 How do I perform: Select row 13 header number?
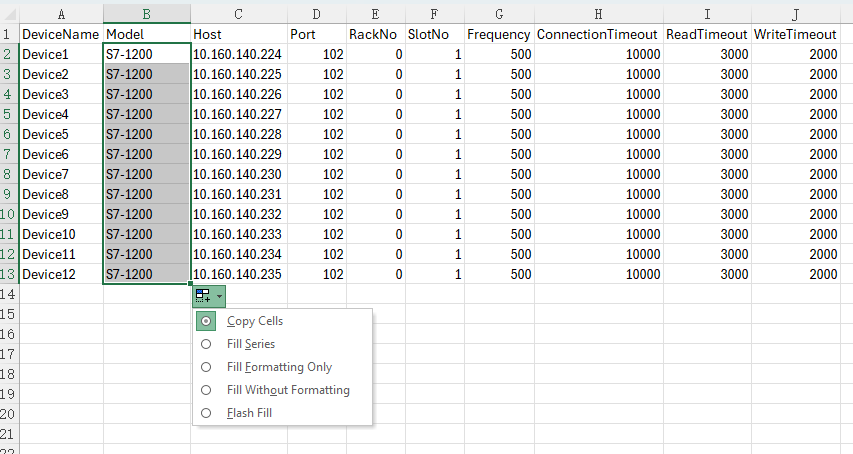point(9,274)
